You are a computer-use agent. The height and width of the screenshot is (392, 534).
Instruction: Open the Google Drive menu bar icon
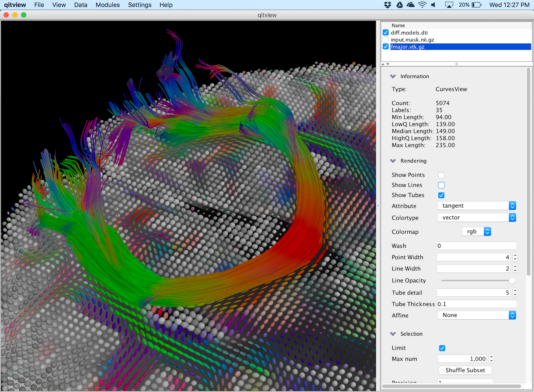tap(399, 5)
